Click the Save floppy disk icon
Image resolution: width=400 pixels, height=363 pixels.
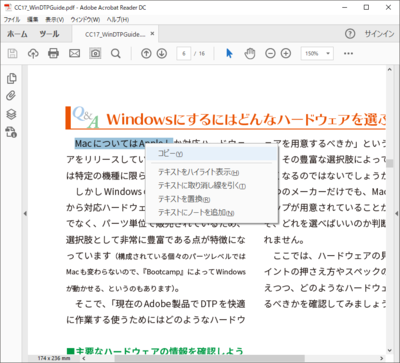(13, 53)
